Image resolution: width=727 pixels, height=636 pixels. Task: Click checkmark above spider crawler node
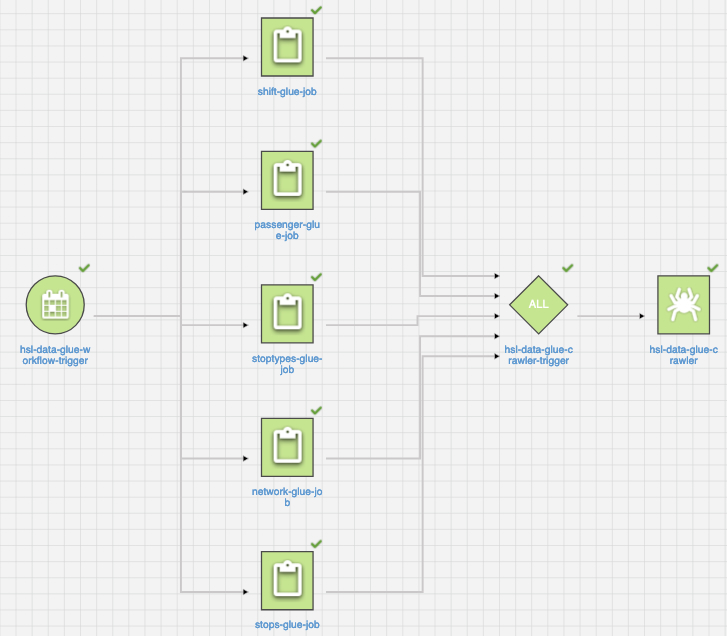tap(713, 267)
